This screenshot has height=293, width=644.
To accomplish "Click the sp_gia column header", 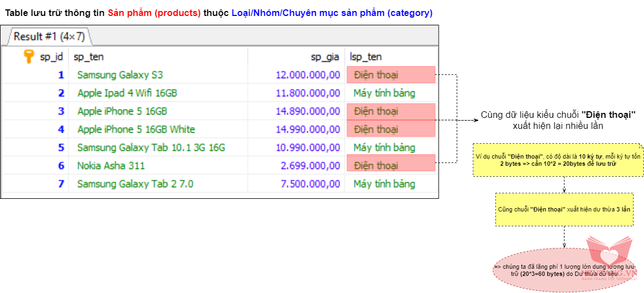I will (x=324, y=57).
